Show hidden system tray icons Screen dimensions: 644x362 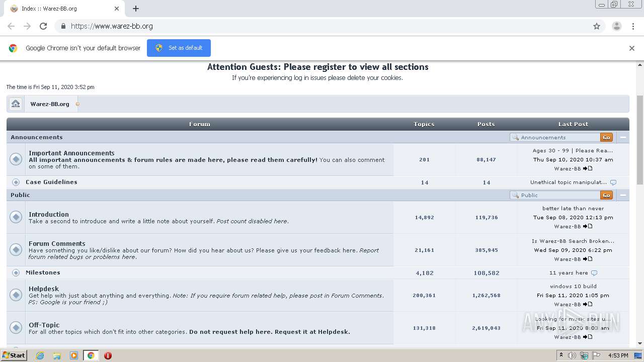[x=562, y=355]
